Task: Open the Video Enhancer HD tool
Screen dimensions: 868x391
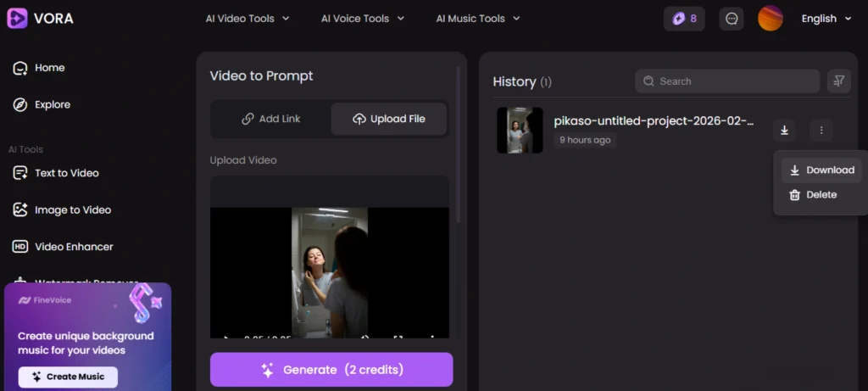Action: pyautogui.click(x=63, y=247)
